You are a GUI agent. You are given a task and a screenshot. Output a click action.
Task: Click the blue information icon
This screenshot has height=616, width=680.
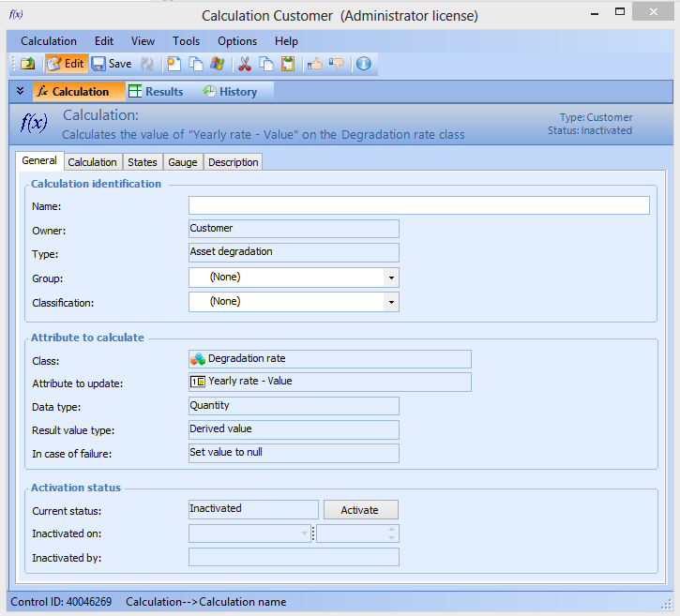(364, 64)
